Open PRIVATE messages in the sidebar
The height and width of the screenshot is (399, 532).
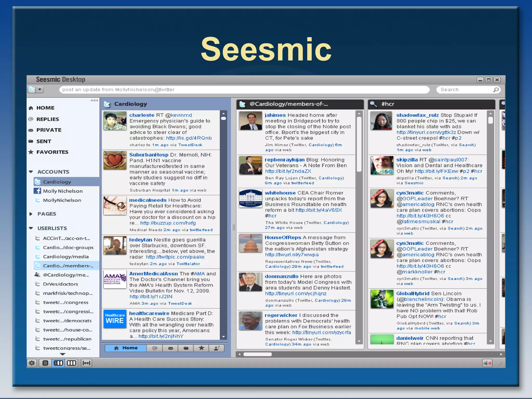coord(49,130)
